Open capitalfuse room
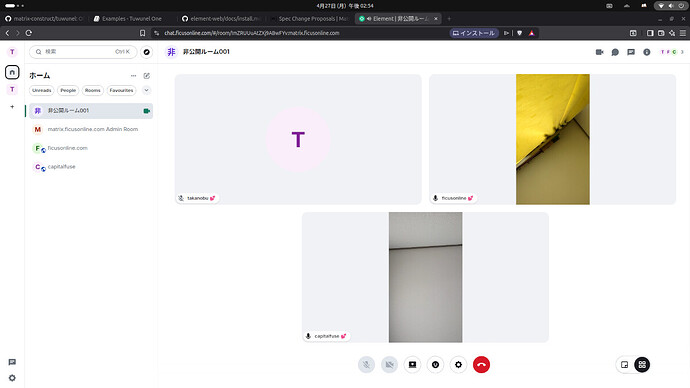 91,167
